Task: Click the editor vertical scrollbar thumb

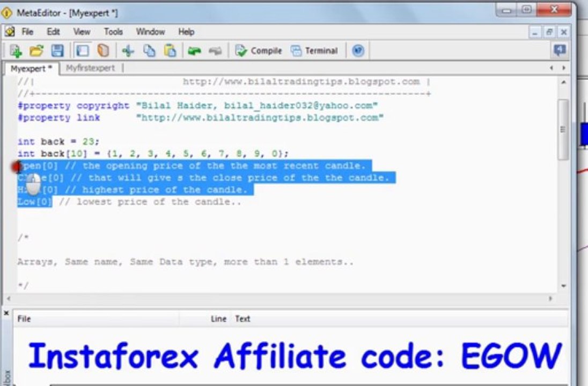Action: point(563,129)
